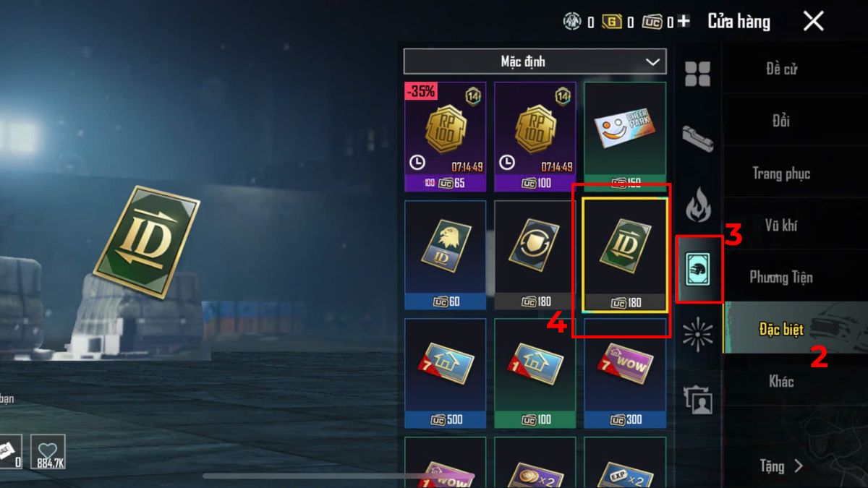
Task: Choose the discounted RP 100 item at 65 UC
Action: pyautogui.click(x=446, y=136)
